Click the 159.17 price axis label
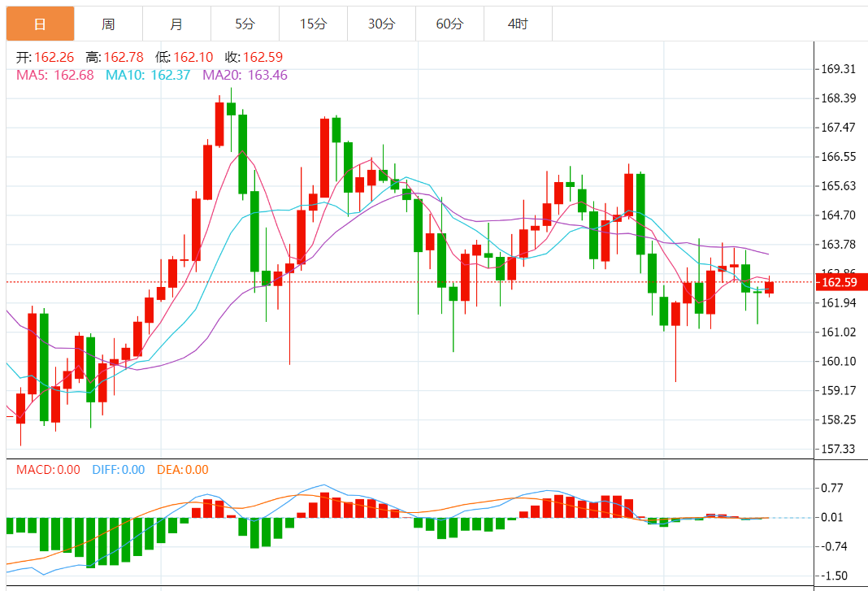868x591 pixels. coord(838,390)
